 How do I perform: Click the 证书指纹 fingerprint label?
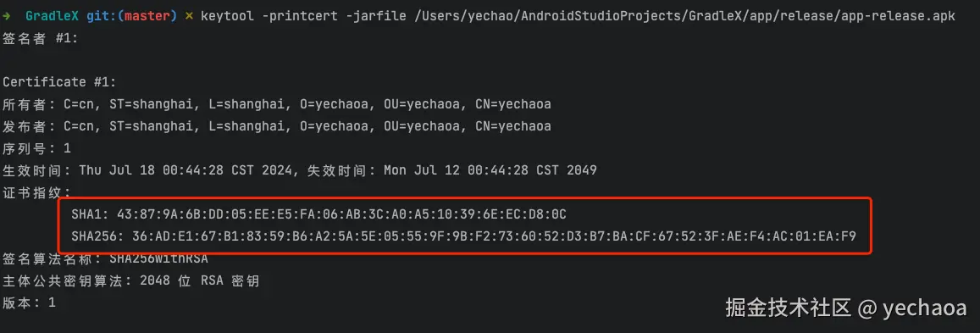tap(36, 191)
